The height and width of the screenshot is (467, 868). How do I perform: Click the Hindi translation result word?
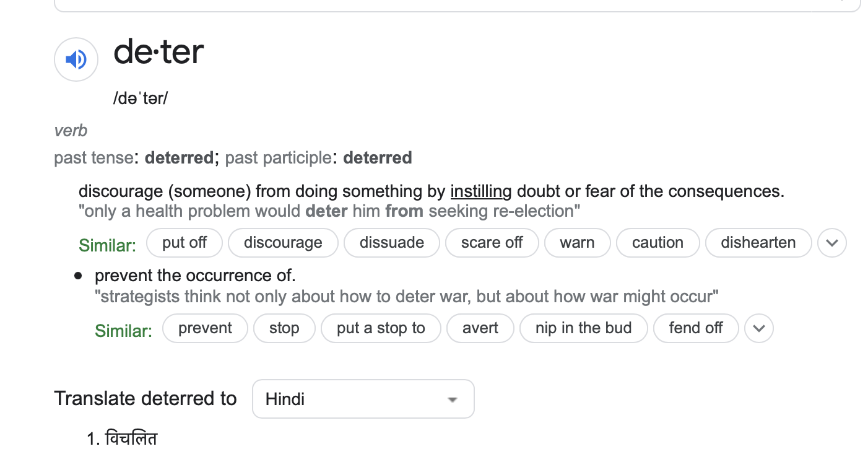click(131, 439)
